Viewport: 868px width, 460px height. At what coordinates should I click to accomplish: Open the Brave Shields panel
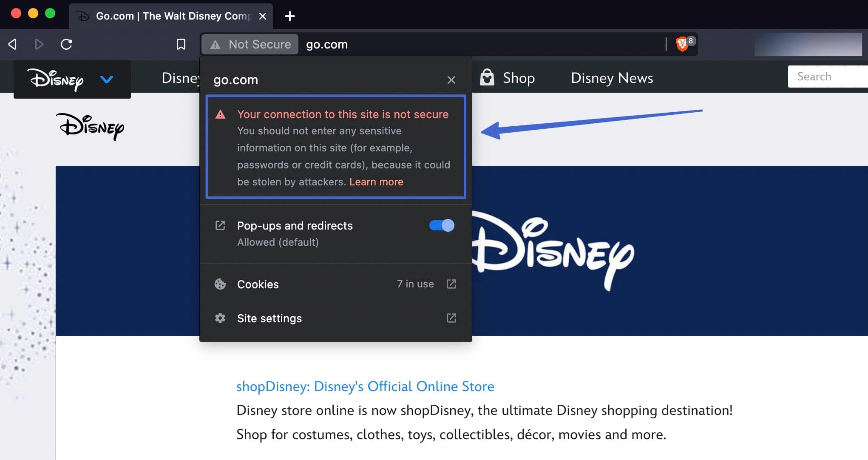(682, 44)
